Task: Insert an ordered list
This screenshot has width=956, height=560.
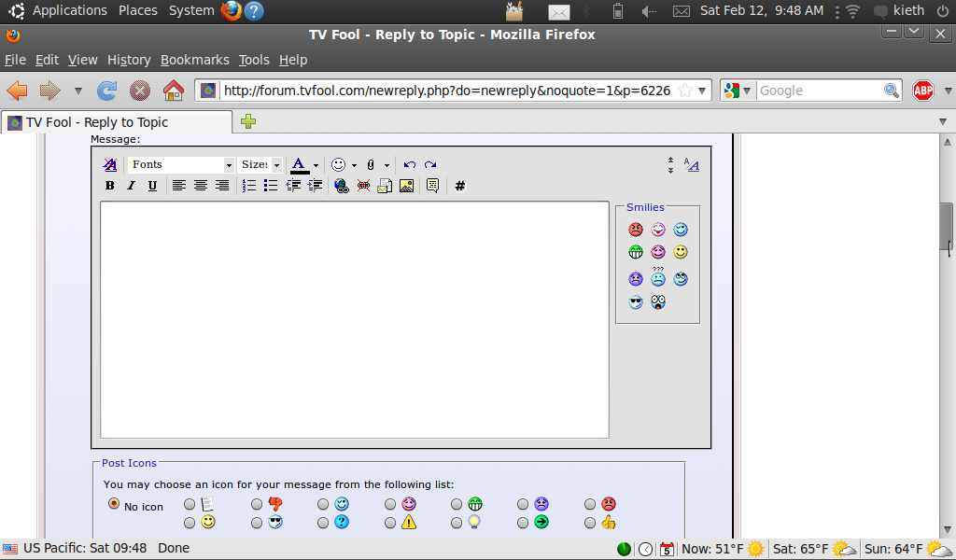Action: coord(249,186)
